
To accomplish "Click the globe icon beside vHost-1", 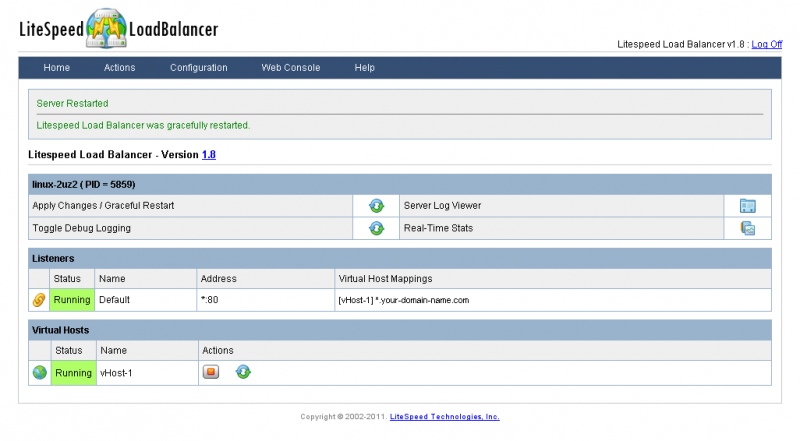I will click(39, 373).
